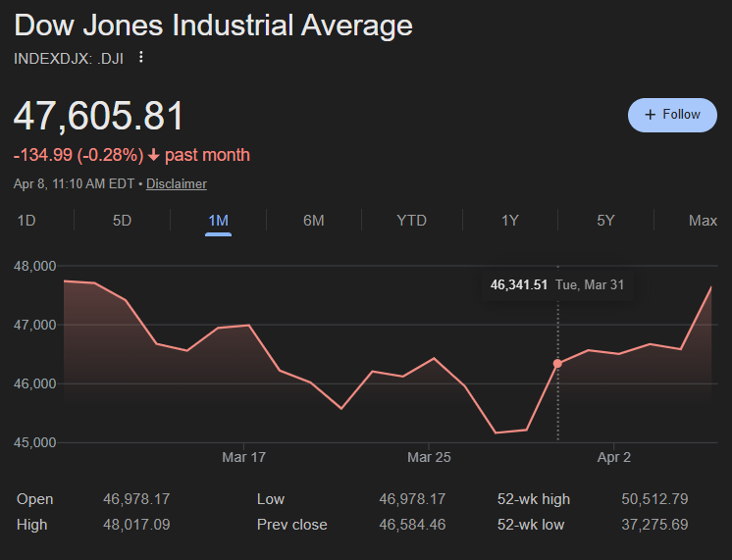This screenshot has width=732, height=560.
Task: Show the 1Y chart range
Action: pyautogui.click(x=509, y=221)
